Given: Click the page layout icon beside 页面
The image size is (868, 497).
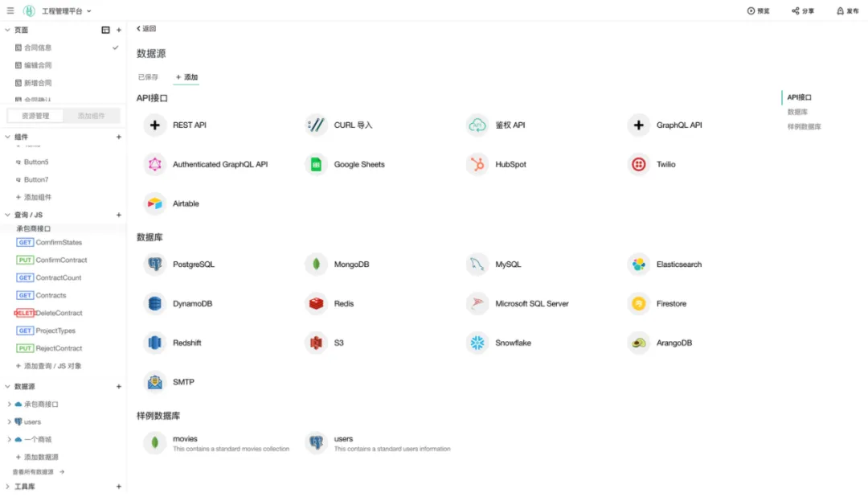Looking at the screenshot, I should coord(105,30).
